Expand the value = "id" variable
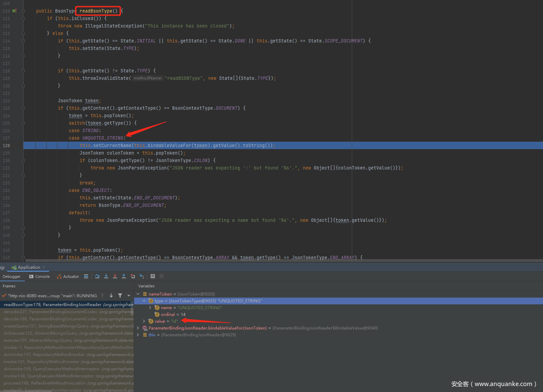 (x=144, y=321)
